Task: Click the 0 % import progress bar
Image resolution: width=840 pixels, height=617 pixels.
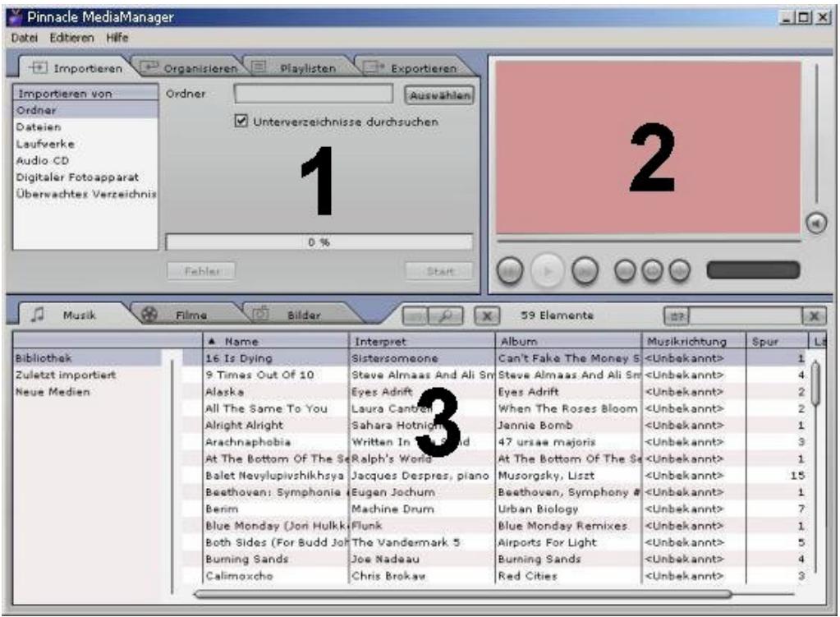Action: [319, 242]
